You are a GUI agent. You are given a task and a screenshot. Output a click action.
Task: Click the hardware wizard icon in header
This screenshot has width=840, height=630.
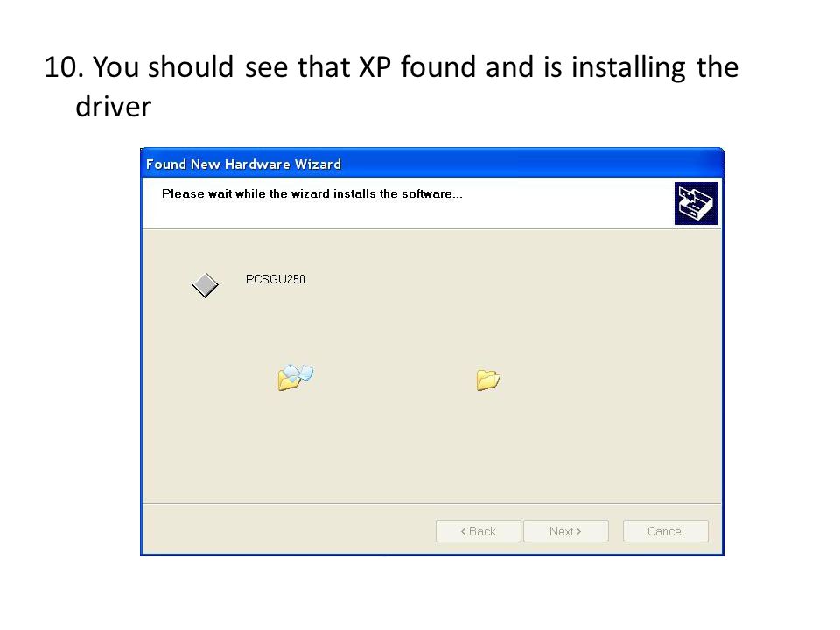(x=696, y=204)
